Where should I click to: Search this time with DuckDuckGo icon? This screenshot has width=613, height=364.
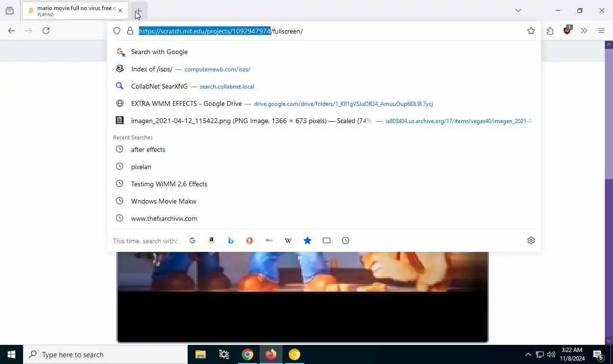point(250,240)
